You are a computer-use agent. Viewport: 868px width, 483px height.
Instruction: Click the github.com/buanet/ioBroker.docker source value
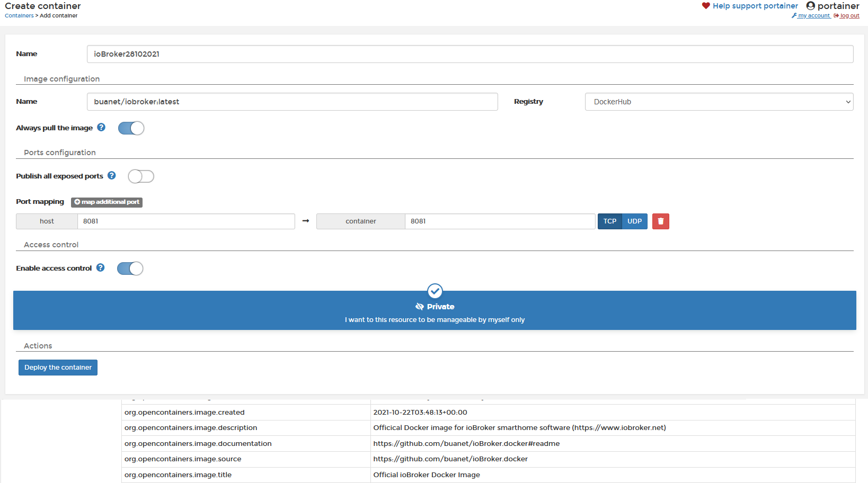(x=450, y=459)
